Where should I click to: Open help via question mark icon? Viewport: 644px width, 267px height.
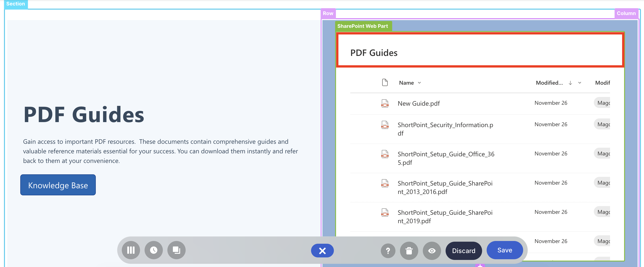coord(388,251)
